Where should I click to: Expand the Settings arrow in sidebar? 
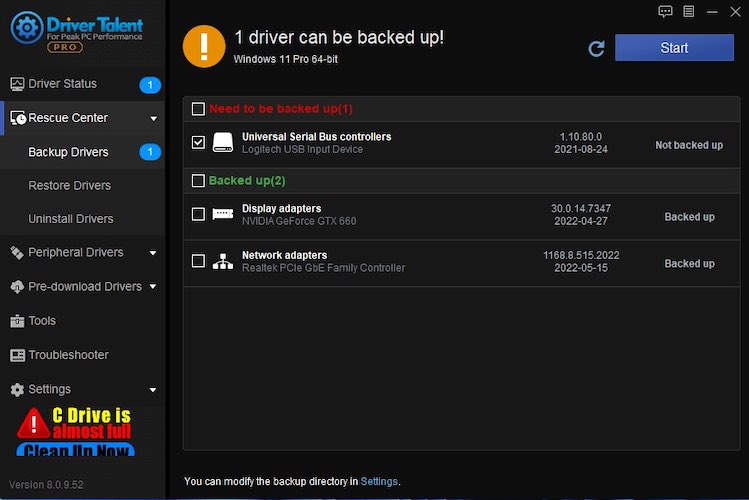coord(153,390)
